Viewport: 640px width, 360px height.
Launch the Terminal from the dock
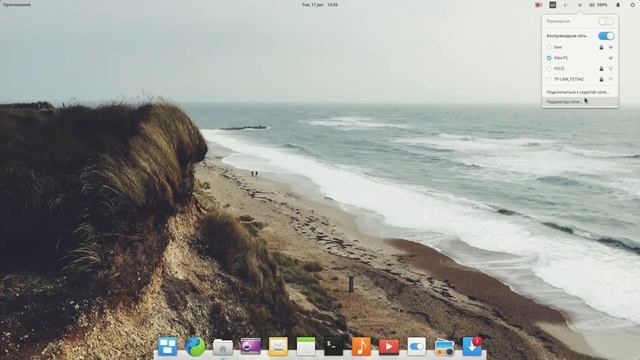(x=333, y=346)
